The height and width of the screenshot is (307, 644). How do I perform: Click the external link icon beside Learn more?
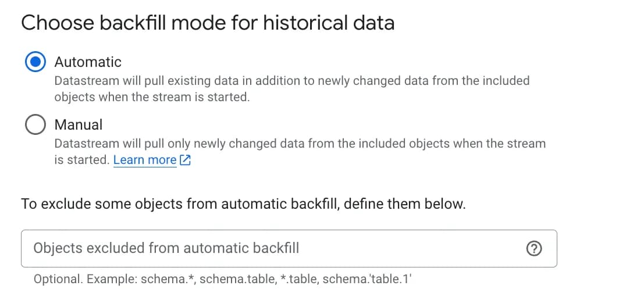tap(186, 160)
